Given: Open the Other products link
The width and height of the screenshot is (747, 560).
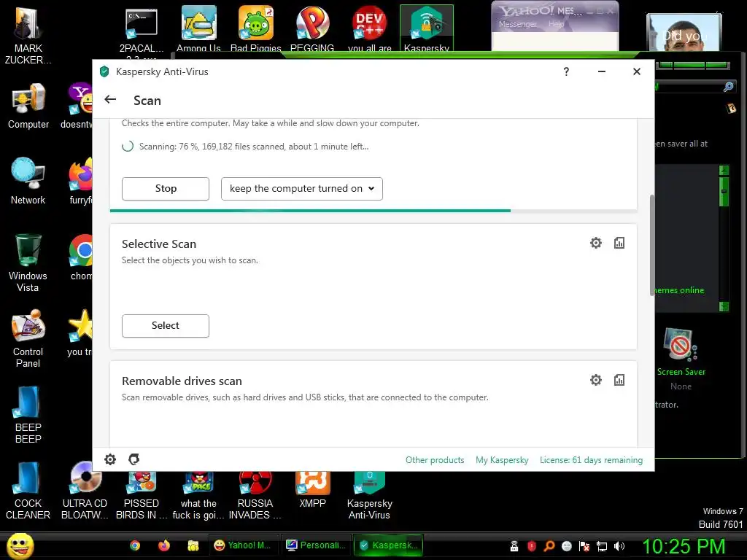Looking at the screenshot, I should 435,460.
